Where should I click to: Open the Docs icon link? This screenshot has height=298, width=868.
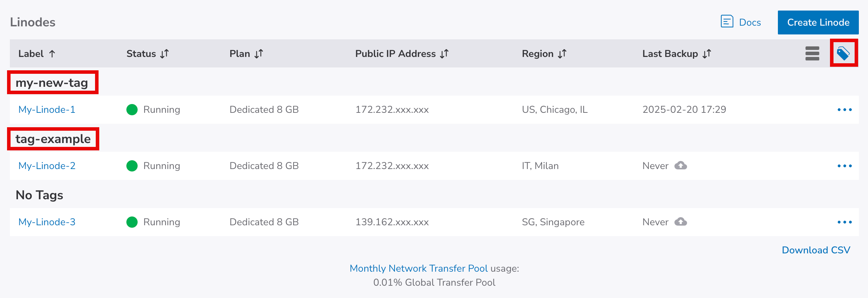tap(727, 22)
